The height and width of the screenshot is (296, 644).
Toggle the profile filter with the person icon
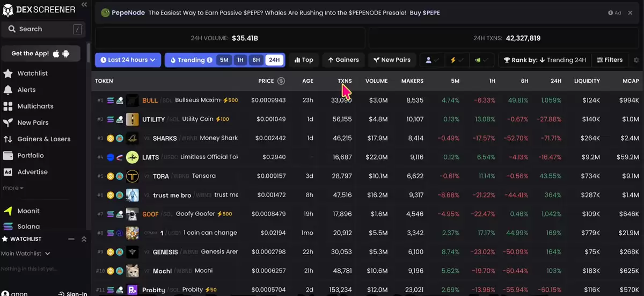[x=432, y=60]
